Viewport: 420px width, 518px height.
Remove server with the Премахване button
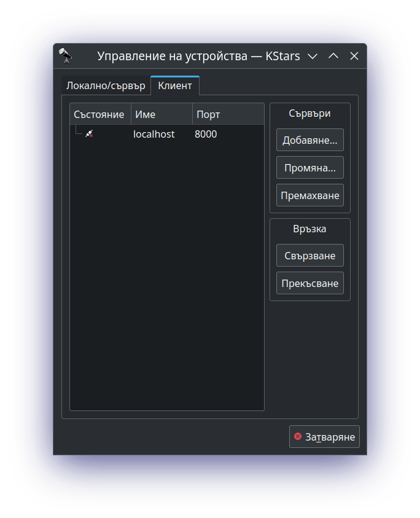tap(309, 195)
